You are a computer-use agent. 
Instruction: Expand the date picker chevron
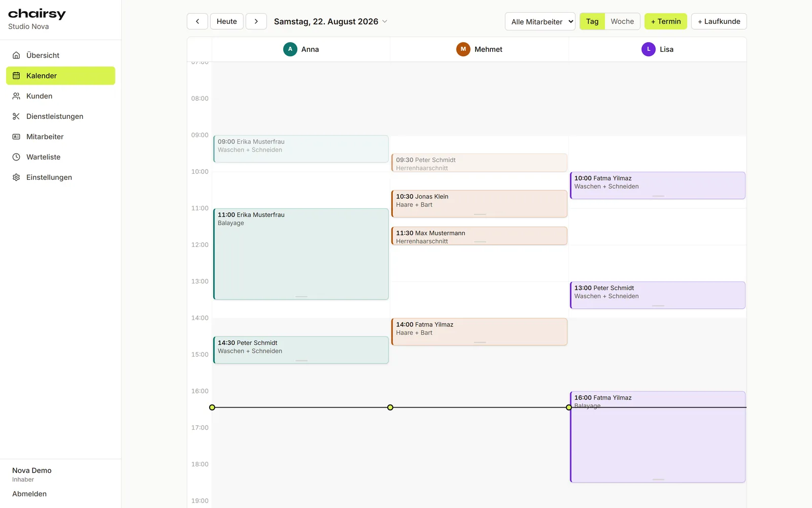(x=385, y=21)
